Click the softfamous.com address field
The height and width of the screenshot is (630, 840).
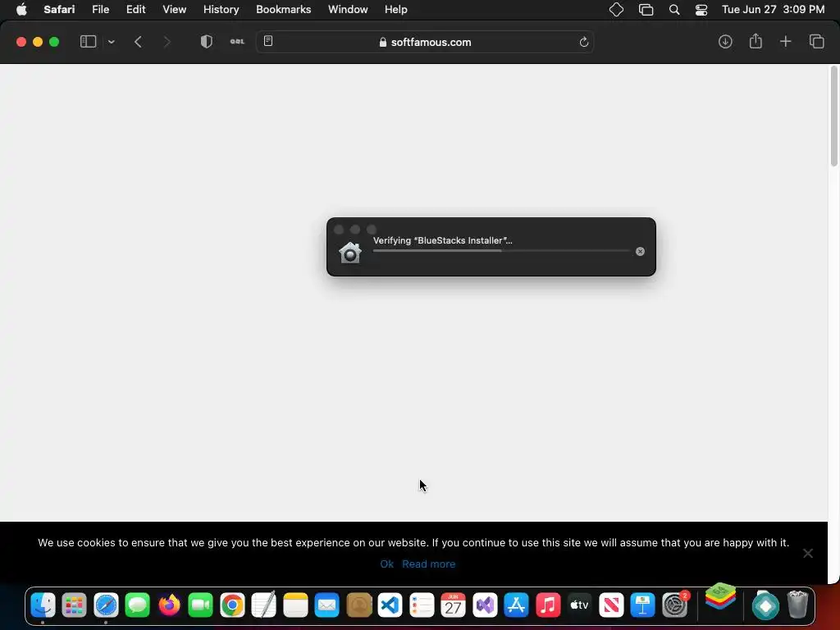point(425,42)
